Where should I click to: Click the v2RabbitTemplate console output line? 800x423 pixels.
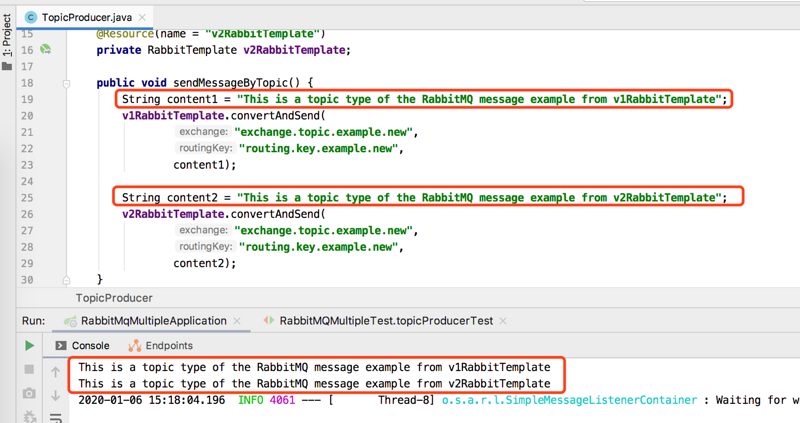[314, 384]
